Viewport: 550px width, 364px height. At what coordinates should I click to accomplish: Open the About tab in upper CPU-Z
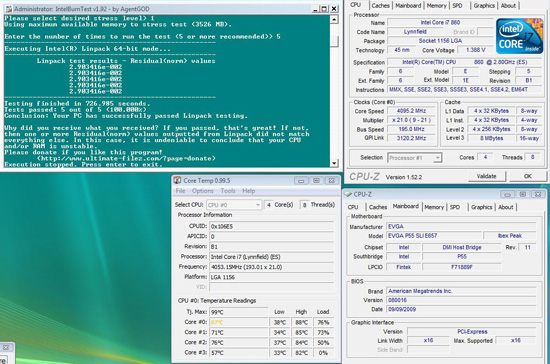[x=508, y=6]
